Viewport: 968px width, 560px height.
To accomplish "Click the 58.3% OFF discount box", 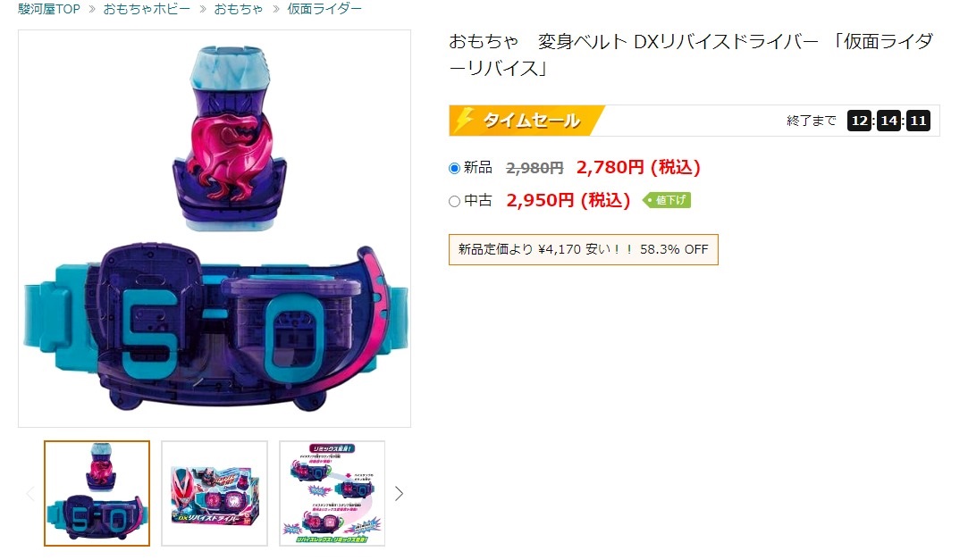I will click(584, 250).
